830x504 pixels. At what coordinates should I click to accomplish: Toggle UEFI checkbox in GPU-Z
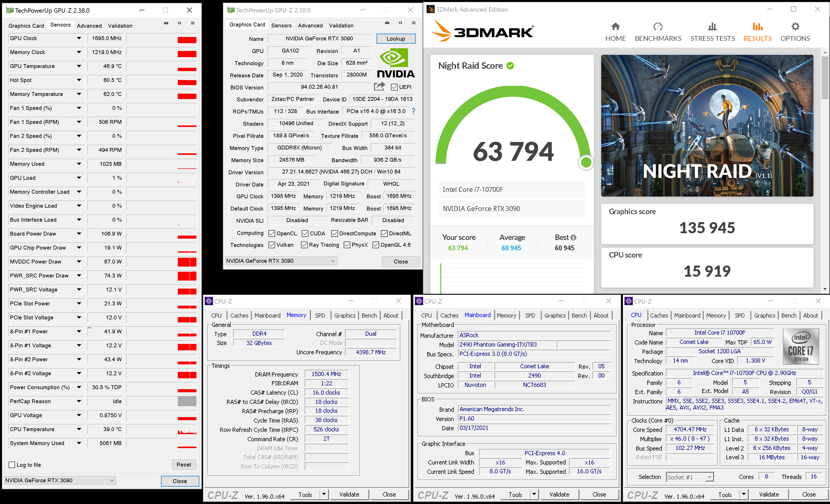(394, 87)
